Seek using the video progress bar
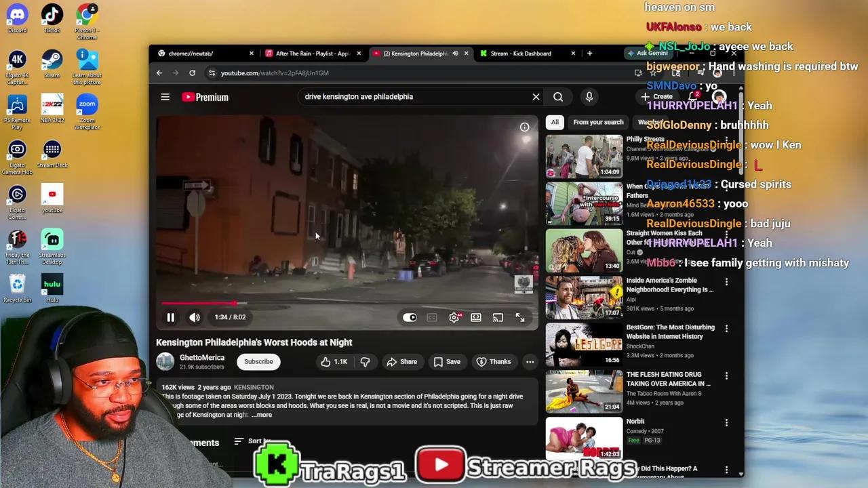Screen dimensions: 868x488 (347, 304)
